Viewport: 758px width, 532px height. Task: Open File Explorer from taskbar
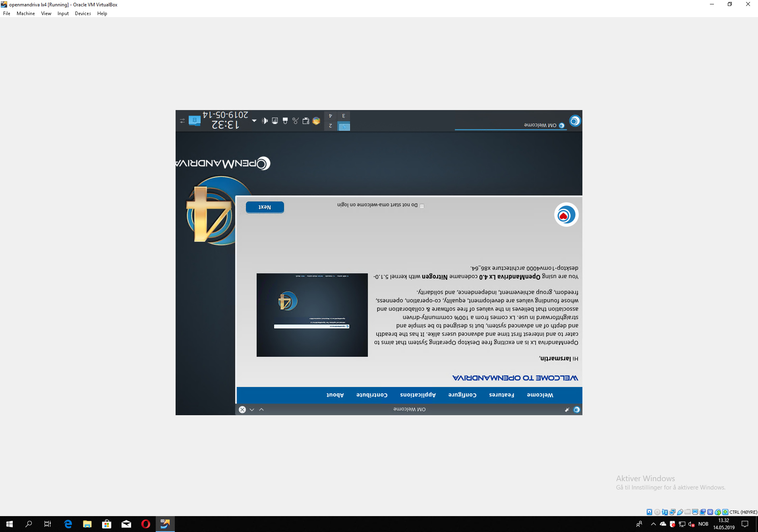click(87, 524)
